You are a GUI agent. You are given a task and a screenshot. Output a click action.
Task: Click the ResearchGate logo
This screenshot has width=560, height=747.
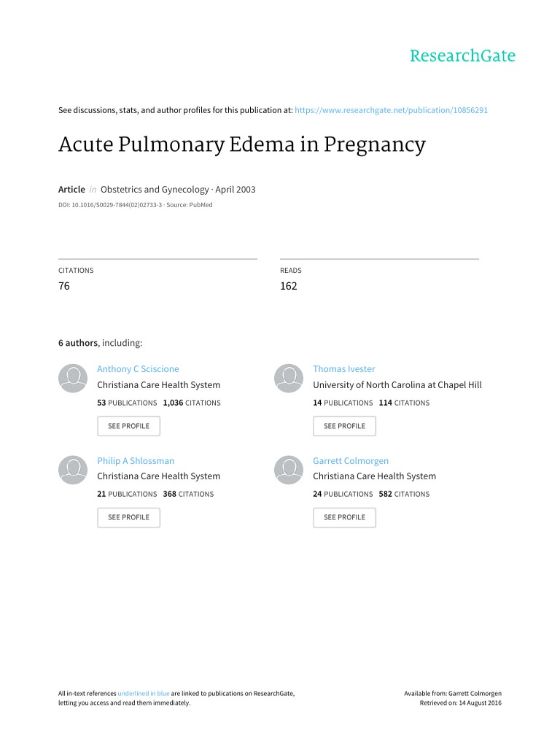(x=462, y=56)
